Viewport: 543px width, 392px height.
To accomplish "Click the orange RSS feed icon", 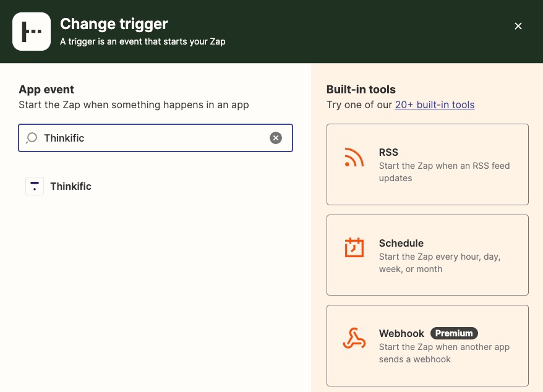I will pos(354,157).
